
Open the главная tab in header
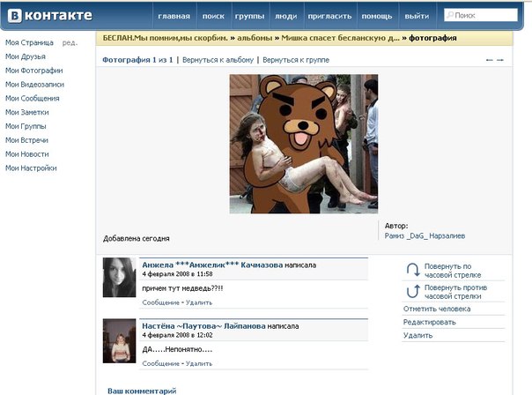tap(174, 16)
